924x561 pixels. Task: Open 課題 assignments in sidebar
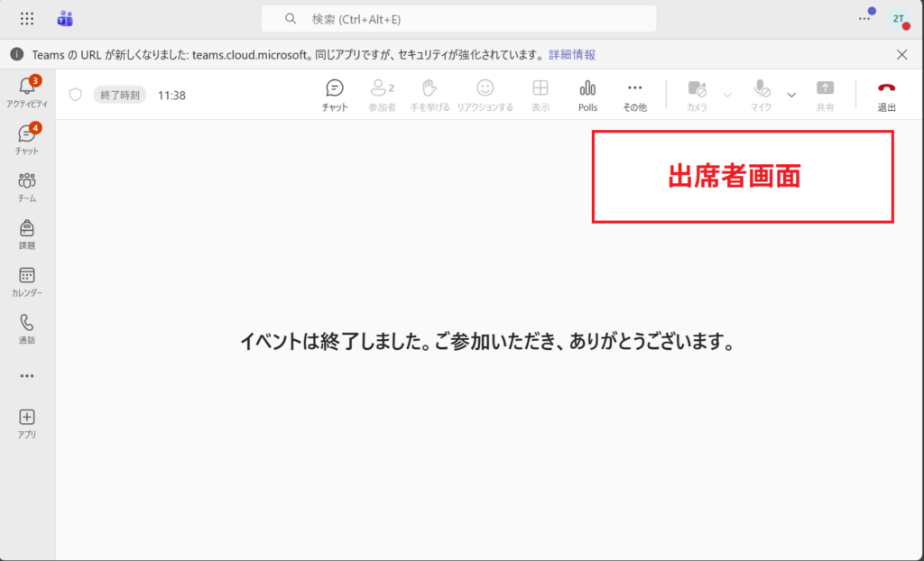[27, 233]
